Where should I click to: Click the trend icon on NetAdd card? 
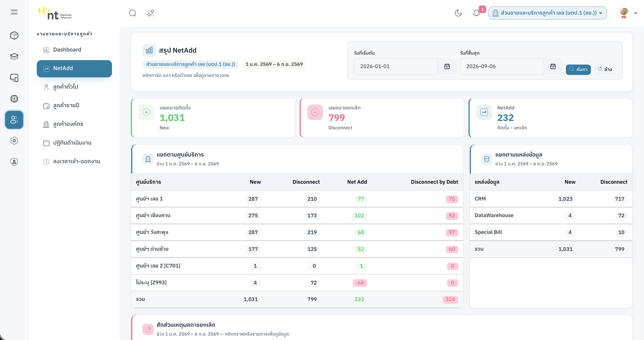[484, 112]
